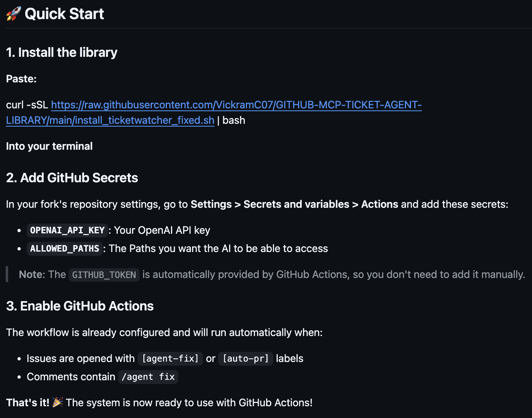The height and width of the screenshot is (418, 532).
Task: Click the party popper emoji
Action: coord(58,403)
